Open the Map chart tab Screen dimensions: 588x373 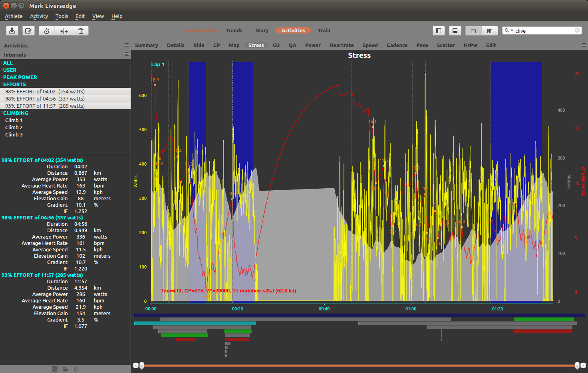click(x=234, y=45)
